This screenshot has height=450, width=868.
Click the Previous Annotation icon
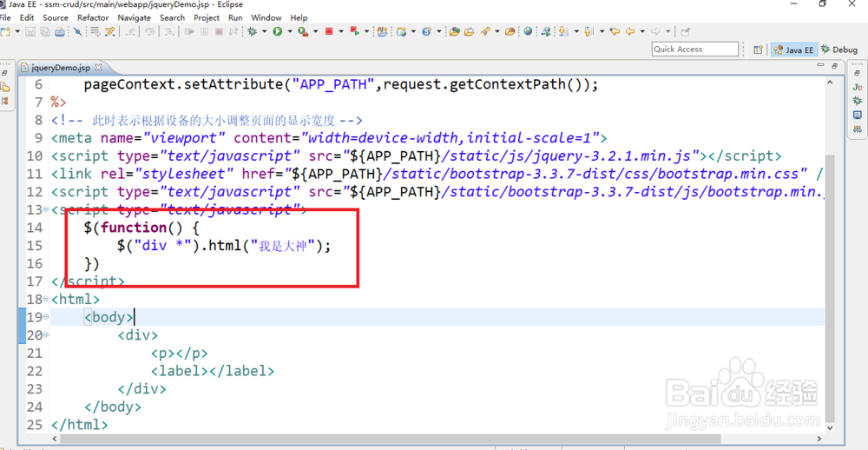tap(589, 31)
